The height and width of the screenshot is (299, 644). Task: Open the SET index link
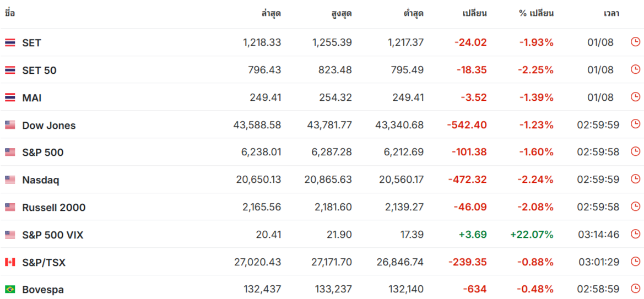[x=31, y=43]
